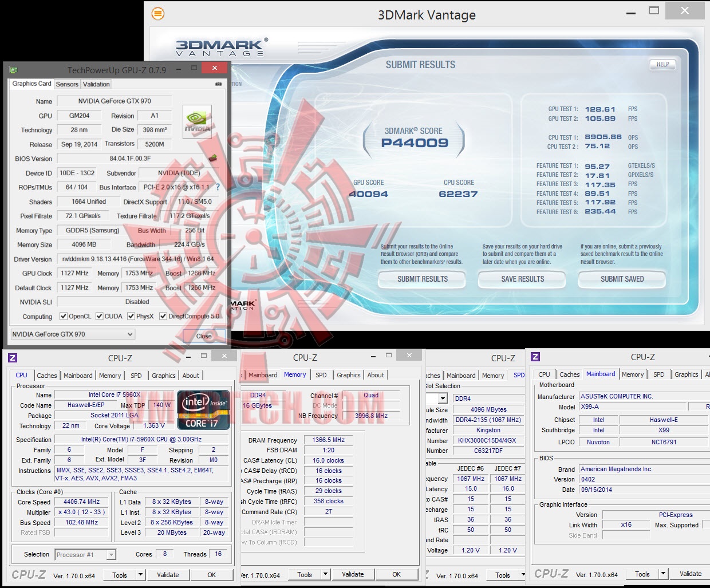The width and height of the screenshot is (710, 588).
Task: Click the 3DMark score P44009
Action: click(x=415, y=143)
